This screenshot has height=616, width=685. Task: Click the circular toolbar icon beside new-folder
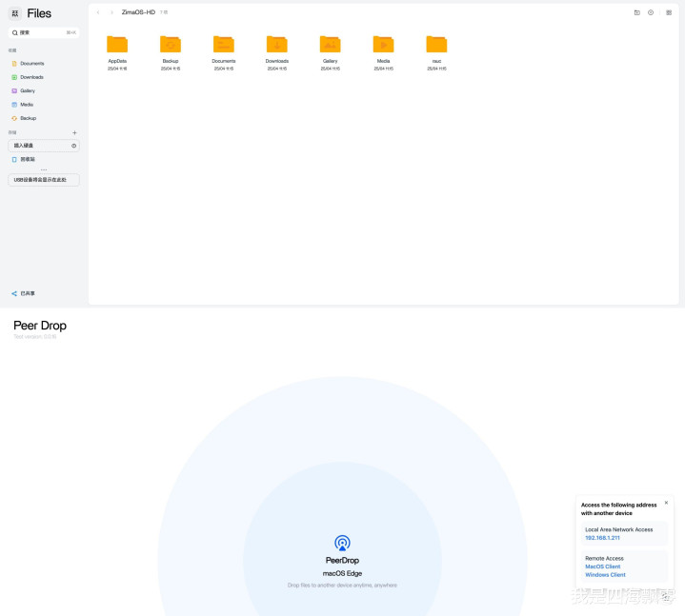tap(651, 12)
